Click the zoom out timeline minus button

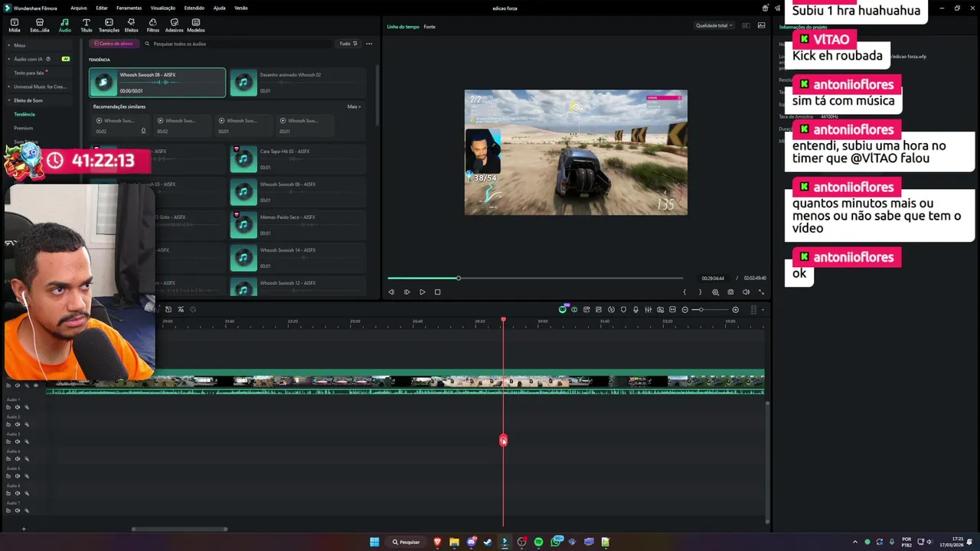pos(685,310)
